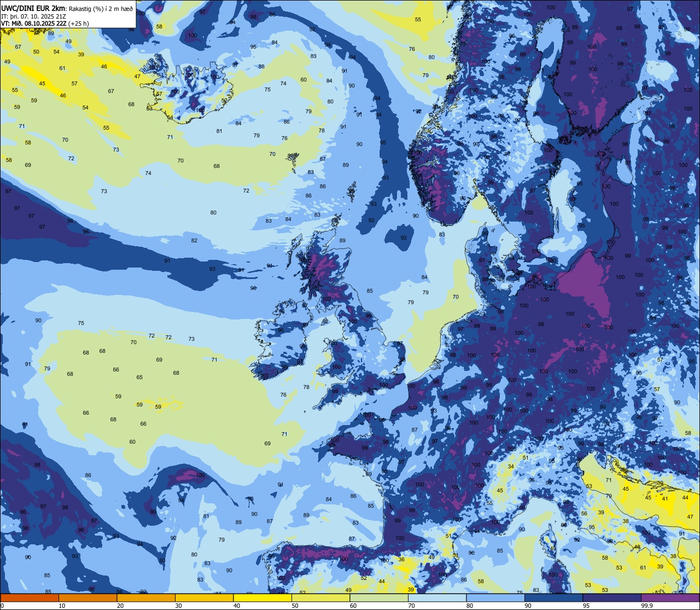The image size is (700, 610).
Task: Click the legend label 10
Action: (62, 606)
